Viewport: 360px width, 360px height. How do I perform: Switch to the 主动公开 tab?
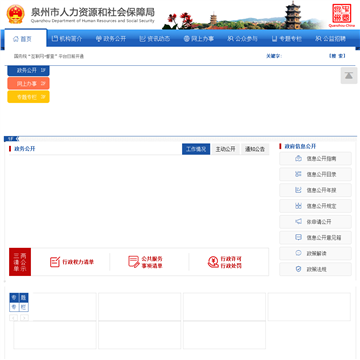(225, 149)
